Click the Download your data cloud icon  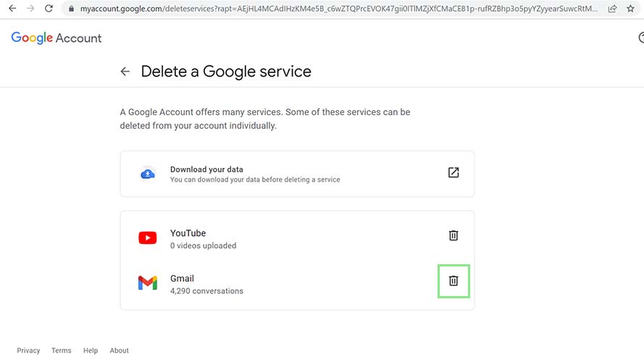tap(148, 174)
